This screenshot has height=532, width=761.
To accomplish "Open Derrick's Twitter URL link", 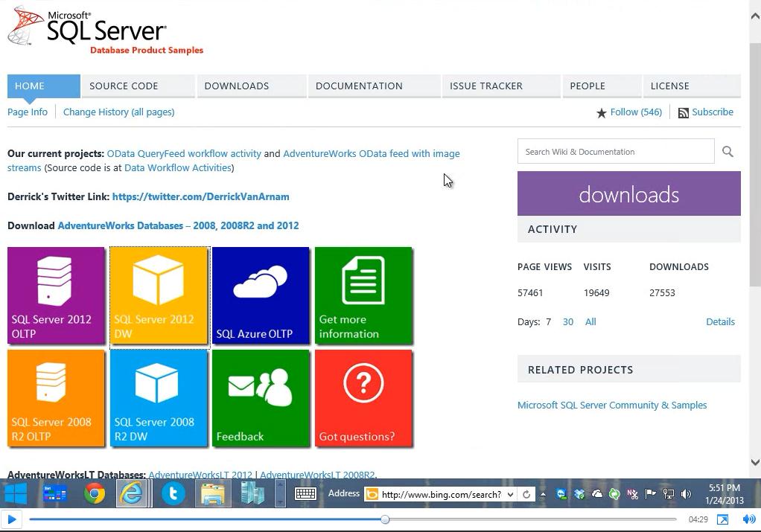I will (200, 196).
